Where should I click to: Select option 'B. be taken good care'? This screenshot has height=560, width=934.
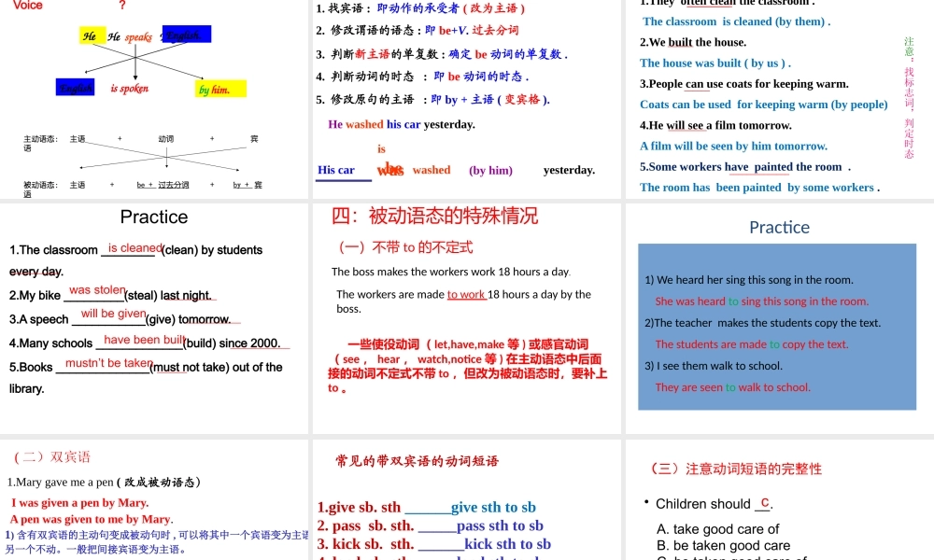point(723,546)
